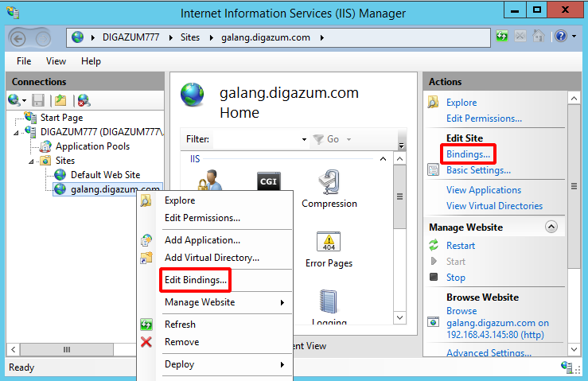588x381 pixels.
Task: Click the Back navigation arrow button
Action: coord(18,38)
